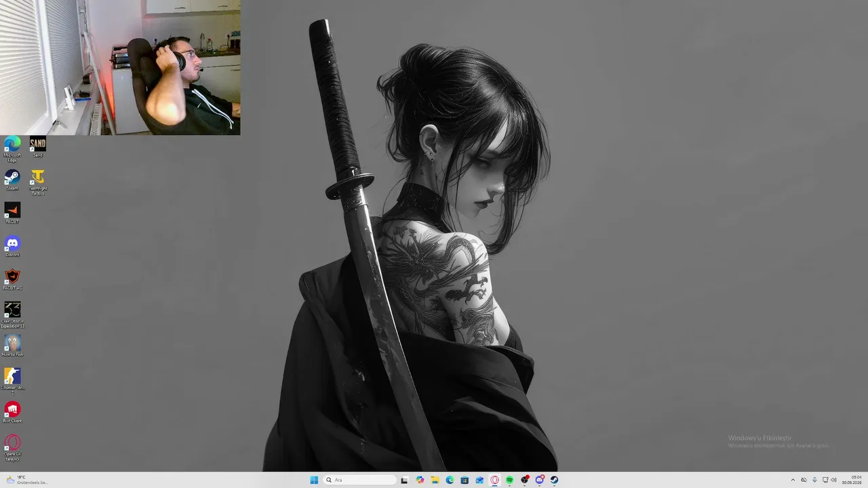868x488 pixels.
Task: Open Discord from the taskbar
Action: [540, 480]
